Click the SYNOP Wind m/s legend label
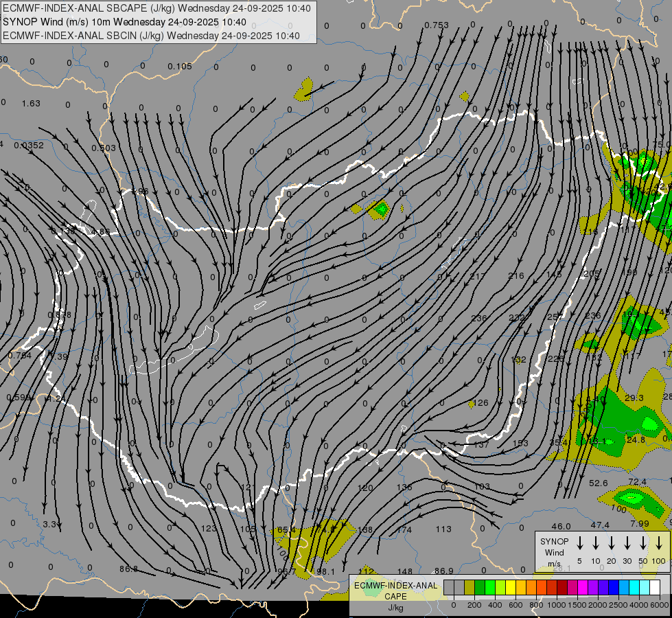This screenshot has width=672, height=618. click(x=555, y=552)
